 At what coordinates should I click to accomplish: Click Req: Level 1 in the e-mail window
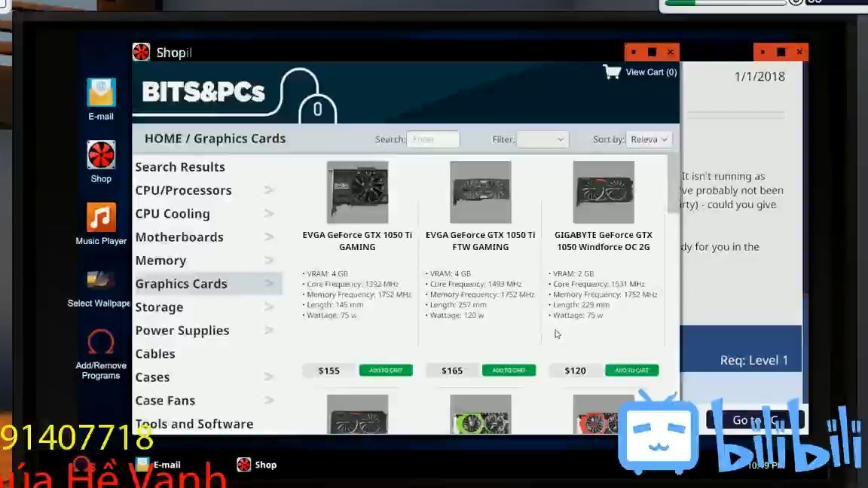pos(754,360)
